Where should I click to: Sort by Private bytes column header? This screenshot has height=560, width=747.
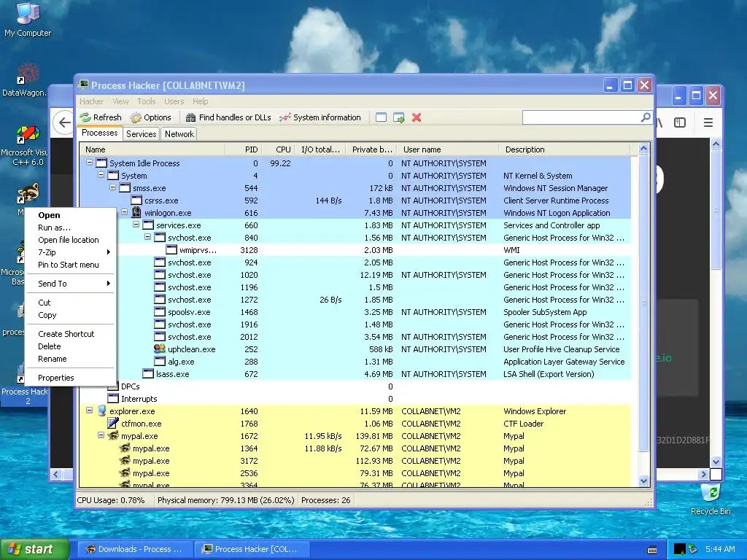click(x=371, y=149)
